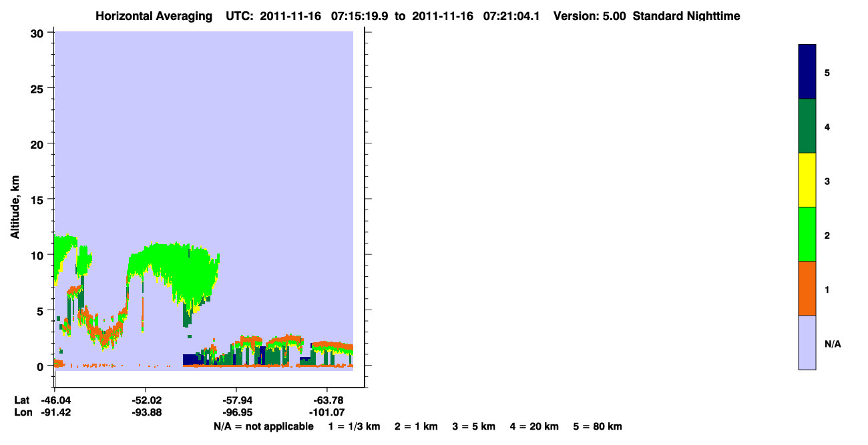Image resolution: width=868 pixels, height=445 pixels.
Task: Click the bright green 2 color swatch
Action: [x=807, y=234]
